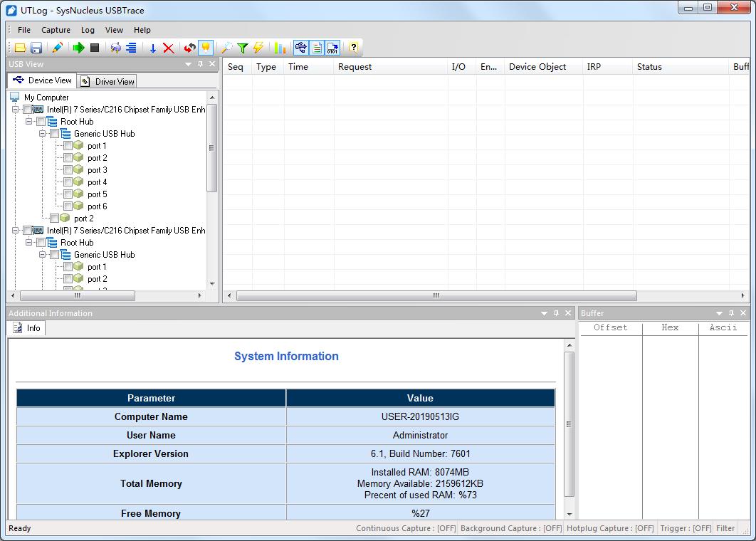756x541 pixels.
Task: Click the red X delete icon
Action: (x=169, y=48)
